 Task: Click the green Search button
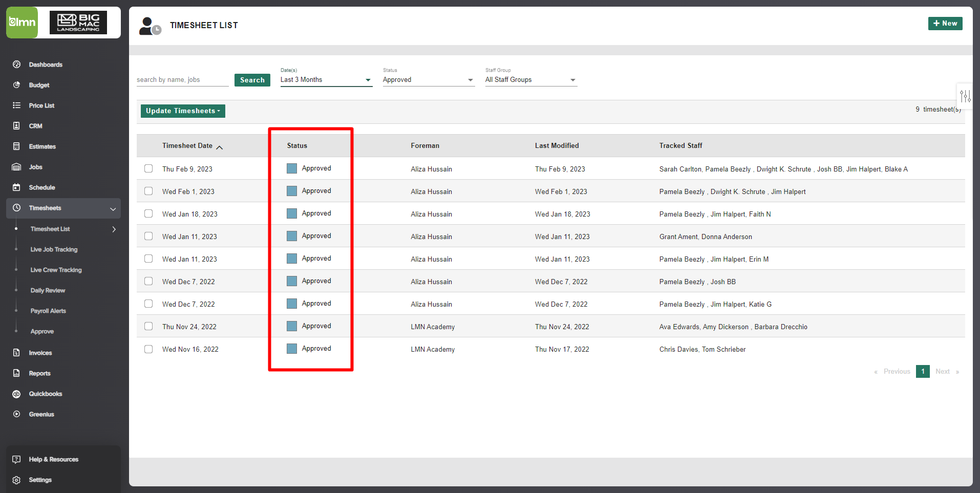(x=252, y=80)
